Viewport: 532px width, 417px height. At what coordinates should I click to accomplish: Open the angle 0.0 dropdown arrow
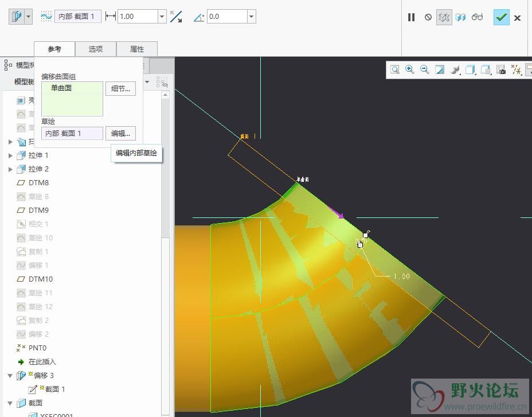point(252,16)
